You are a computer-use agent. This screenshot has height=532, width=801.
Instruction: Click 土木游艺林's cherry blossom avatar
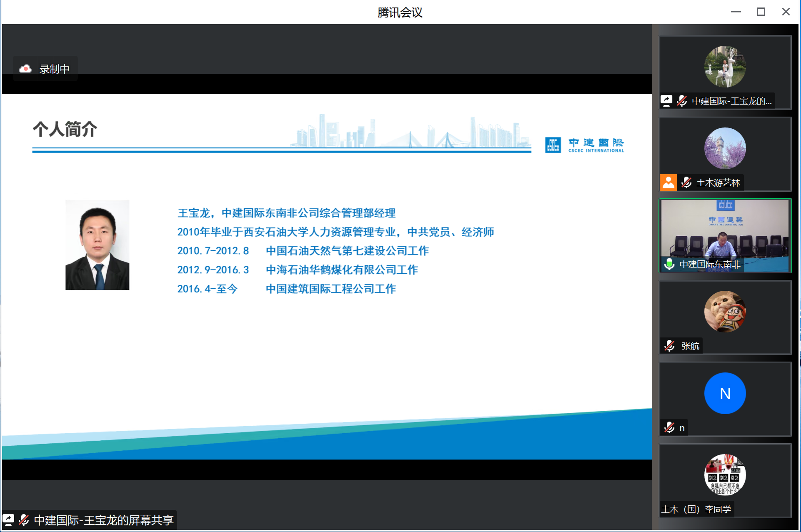pos(725,148)
